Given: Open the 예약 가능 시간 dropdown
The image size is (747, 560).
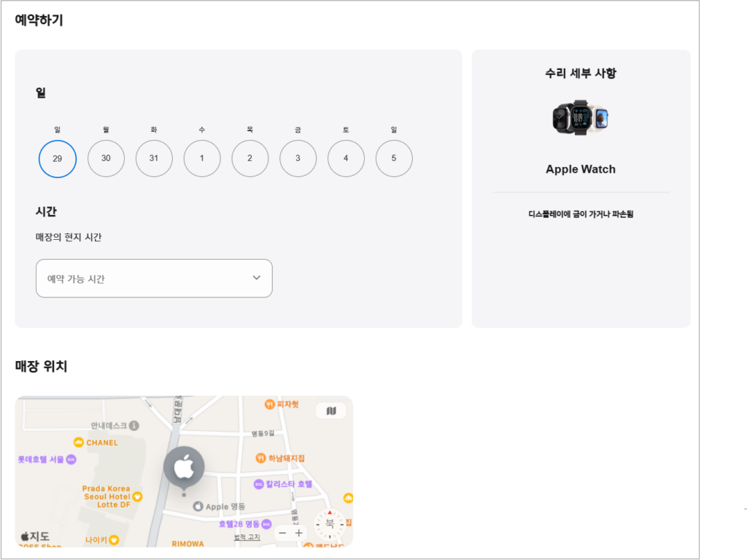Looking at the screenshot, I should coord(154,278).
